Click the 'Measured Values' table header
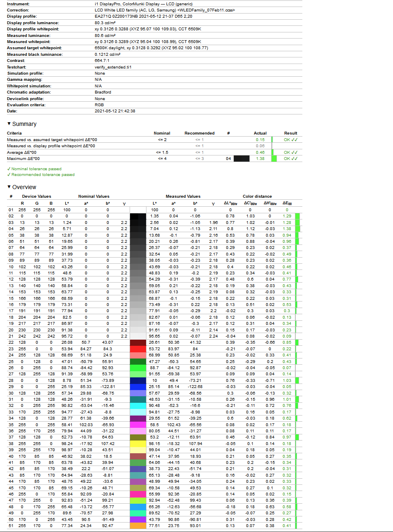The width and height of the screenshot is (393, 532). point(183,196)
